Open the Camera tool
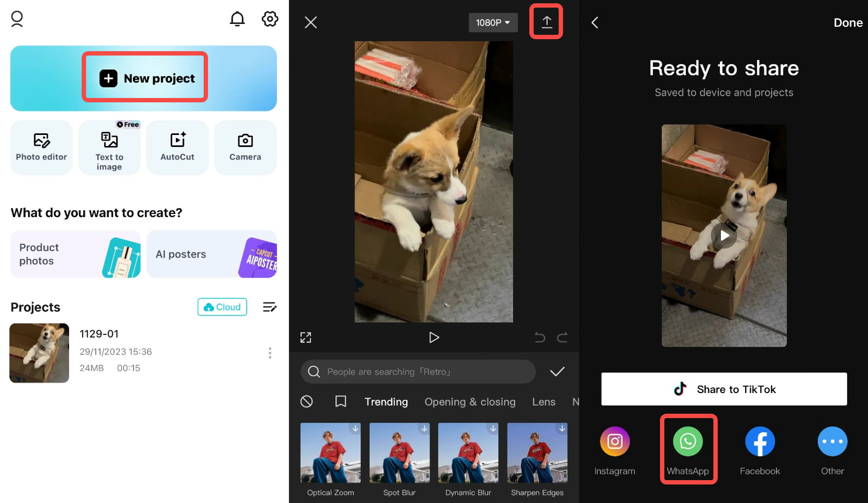The height and width of the screenshot is (503, 868). tap(246, 148)
